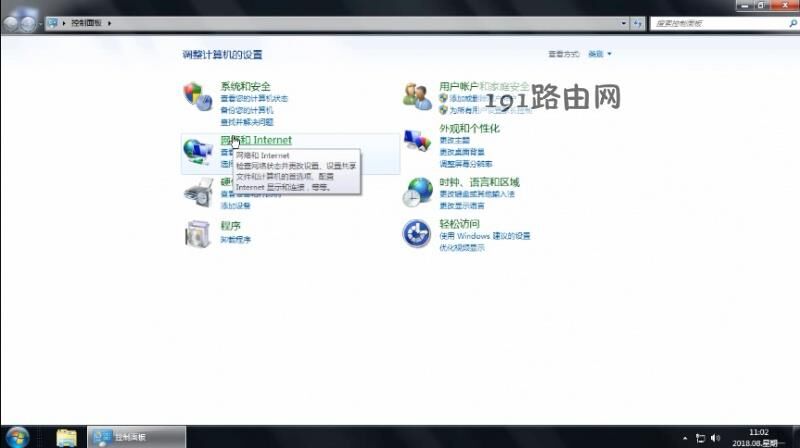800x448 pixels.
Task: Open the Windows Start orb
Action: [x=18, y=437]
